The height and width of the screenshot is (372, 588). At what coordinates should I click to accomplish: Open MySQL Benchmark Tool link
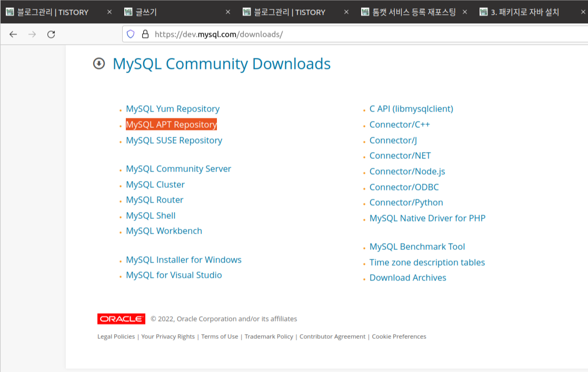[417, 247]
